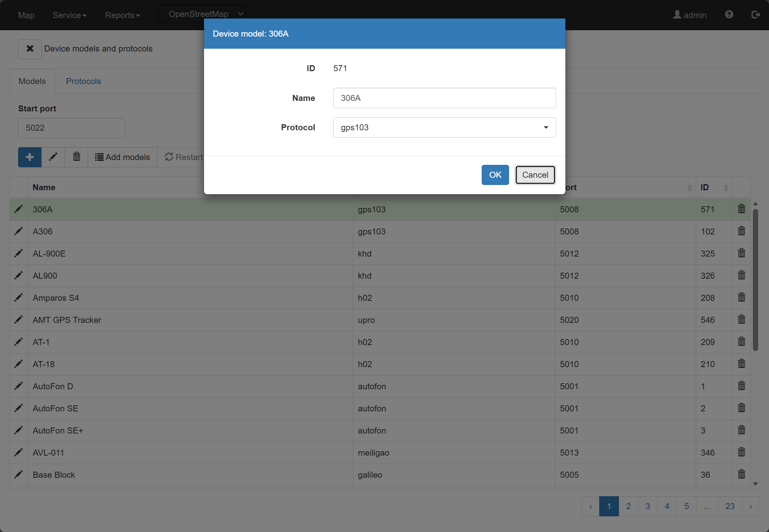Screen dimensions: 769x532
Task: Click the pencil icon for AL-900E row
Action: click(x=19, y=253)
